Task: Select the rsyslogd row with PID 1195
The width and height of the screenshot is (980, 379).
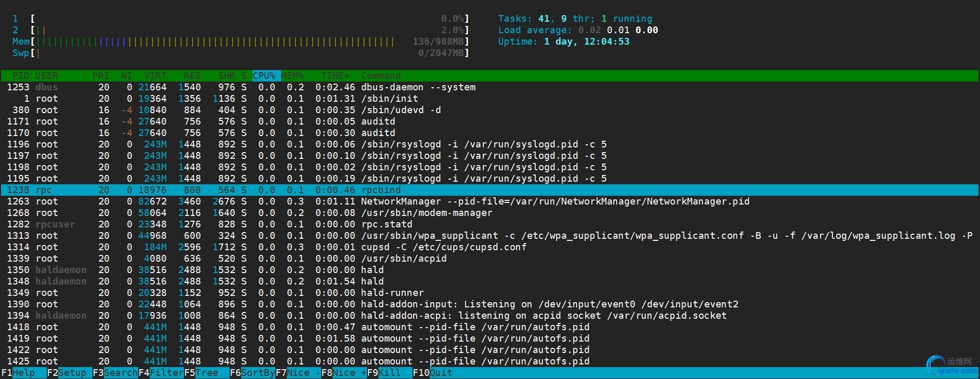Action: 490,179
